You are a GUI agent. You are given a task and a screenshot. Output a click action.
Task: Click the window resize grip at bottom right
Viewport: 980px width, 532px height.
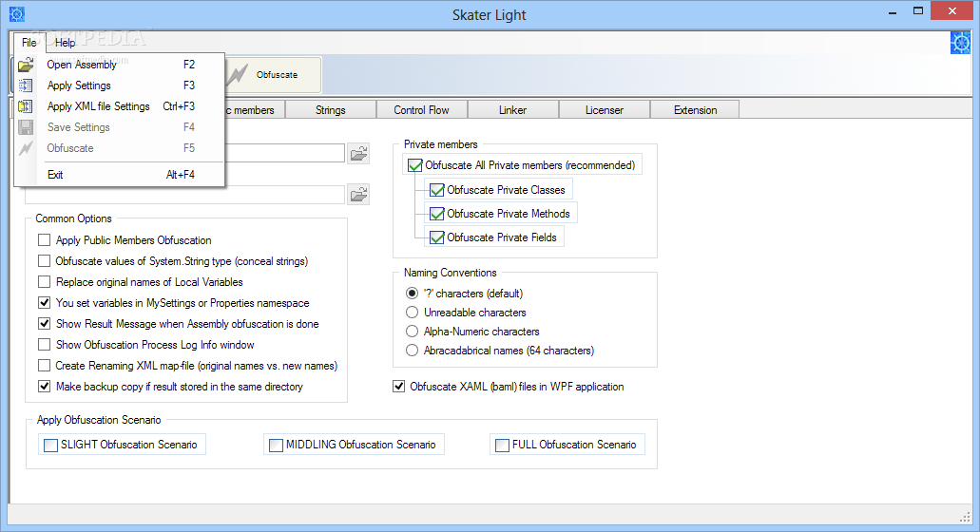965,517
